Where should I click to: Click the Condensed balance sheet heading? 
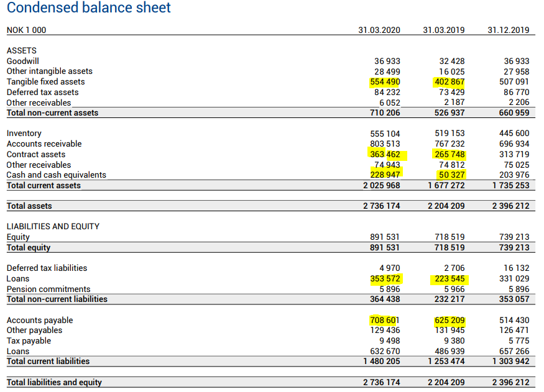coord(88,7)
